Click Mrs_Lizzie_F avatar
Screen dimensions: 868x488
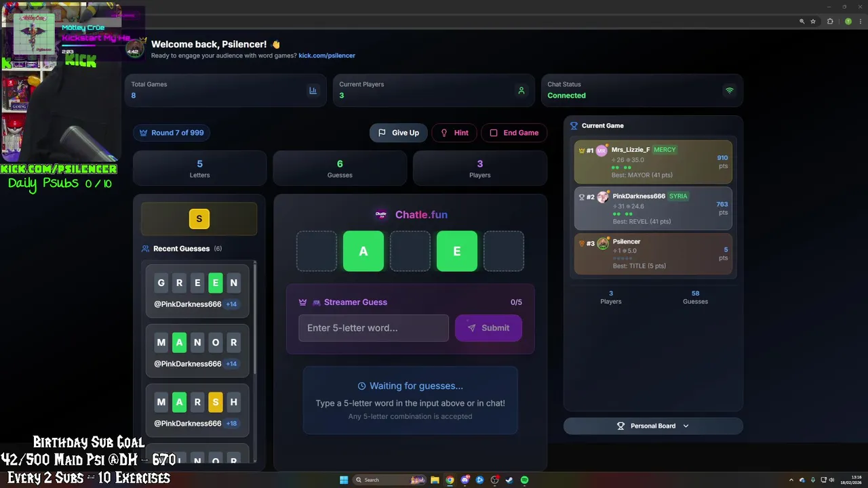point(601,150)
